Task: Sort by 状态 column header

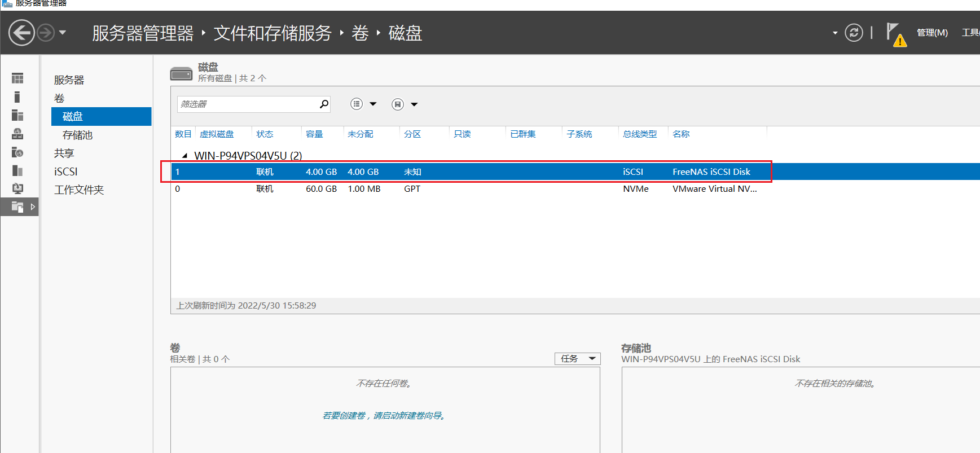Action: [265, 134]
